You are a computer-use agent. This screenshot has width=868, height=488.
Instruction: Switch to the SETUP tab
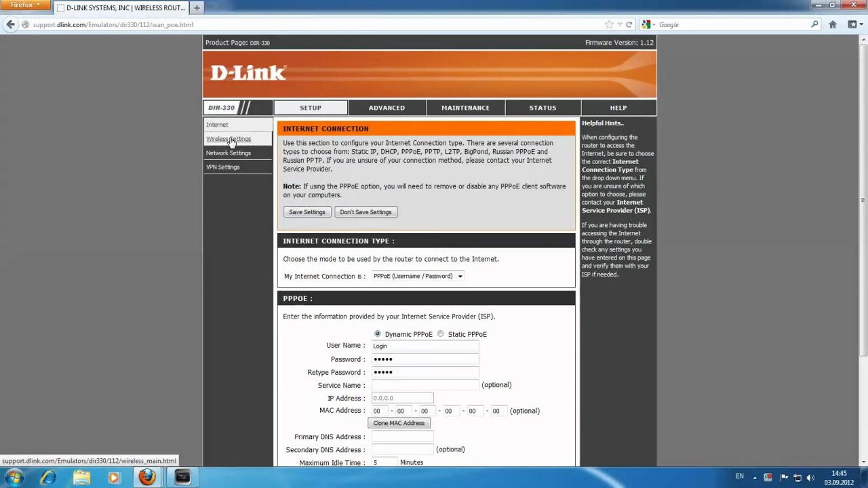[x=311, y=108]
